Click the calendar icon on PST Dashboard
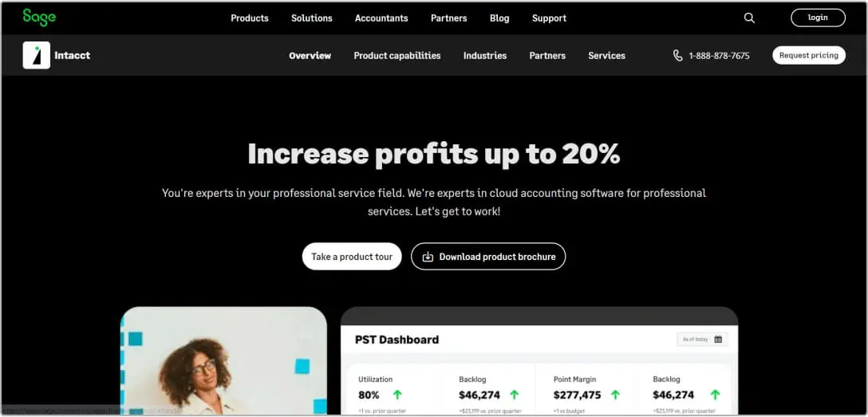Screen dimensions: 868x417 pyautogui.click(x=718, y=340)
